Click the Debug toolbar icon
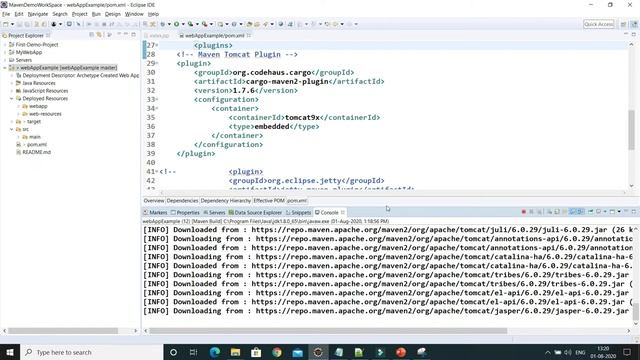Screen dimensions: 640x360 pos(163,24)
